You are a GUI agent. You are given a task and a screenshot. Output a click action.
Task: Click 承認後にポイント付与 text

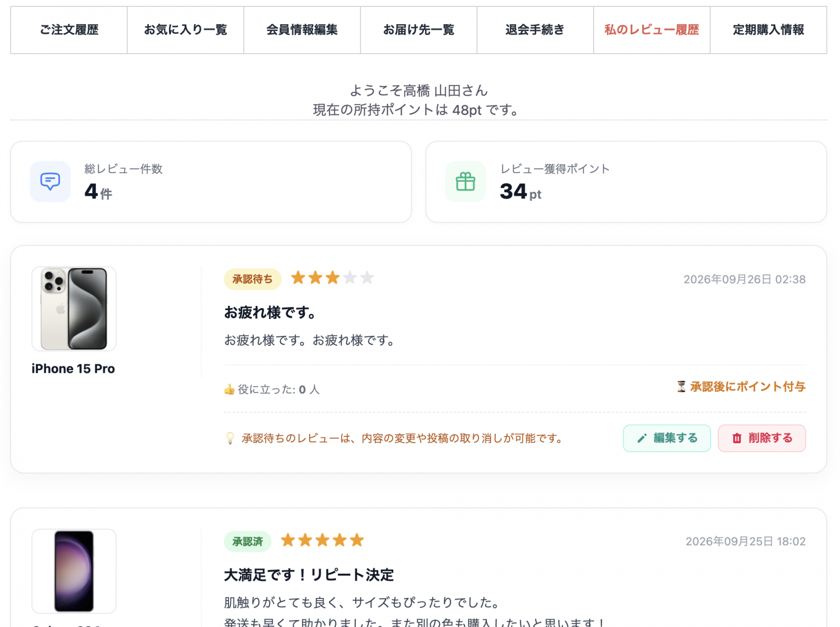tap(747, 387)
